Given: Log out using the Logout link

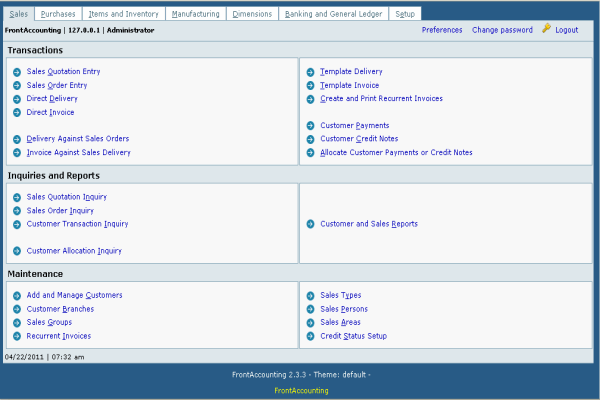Looking at the screenshot, I should point(567,30).
